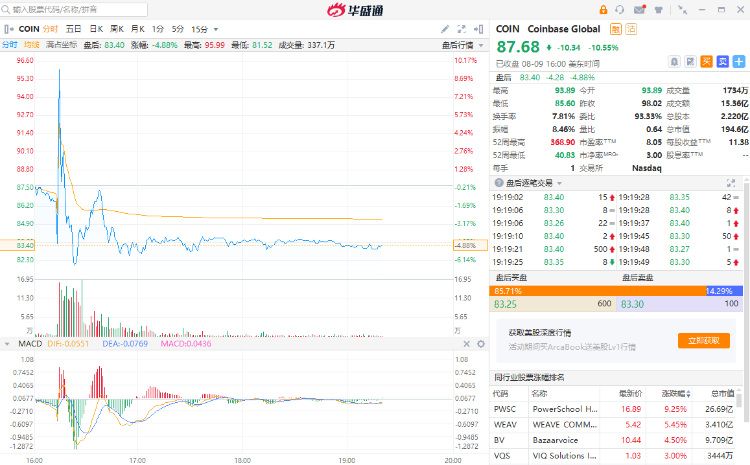Click the chart fullscreen expand icon
This screenshot has height=465, width=750.
[462, 29]
